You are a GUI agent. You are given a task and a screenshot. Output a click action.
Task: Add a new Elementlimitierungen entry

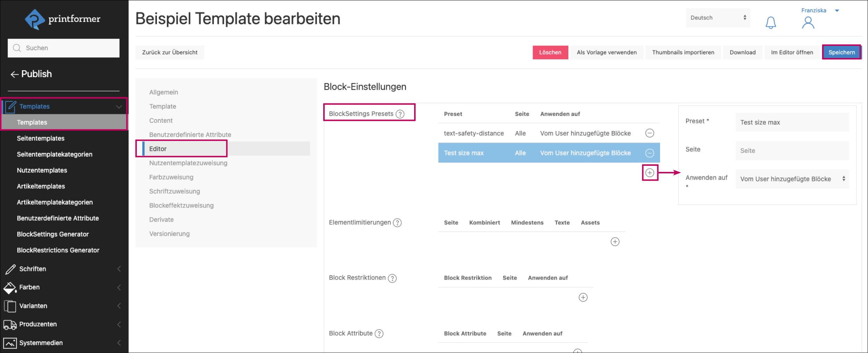click(615, 242)
